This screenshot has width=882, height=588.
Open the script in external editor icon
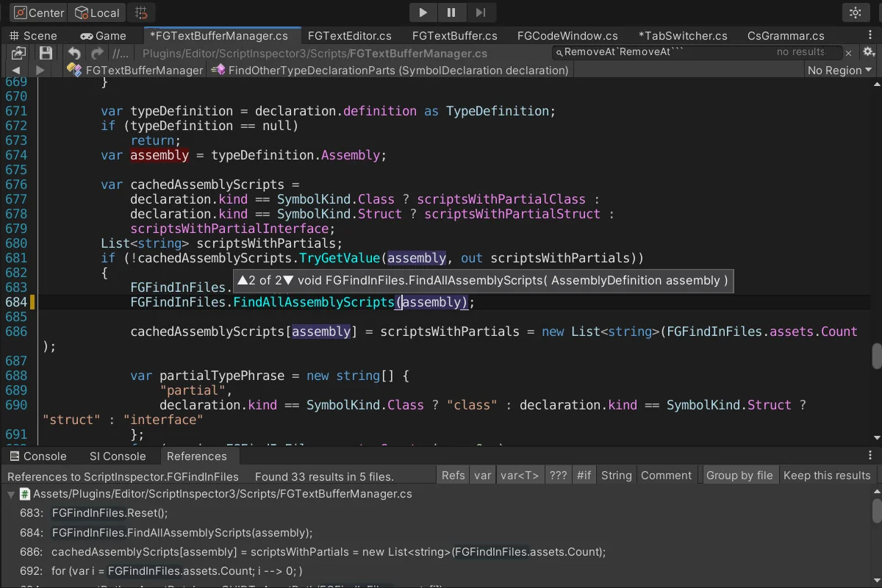click(18, 53)
